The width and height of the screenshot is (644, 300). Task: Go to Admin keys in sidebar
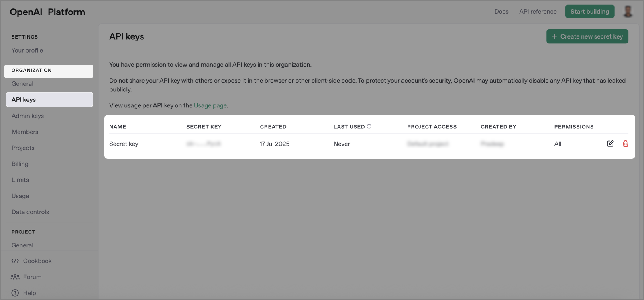click(x=28, y=116)
